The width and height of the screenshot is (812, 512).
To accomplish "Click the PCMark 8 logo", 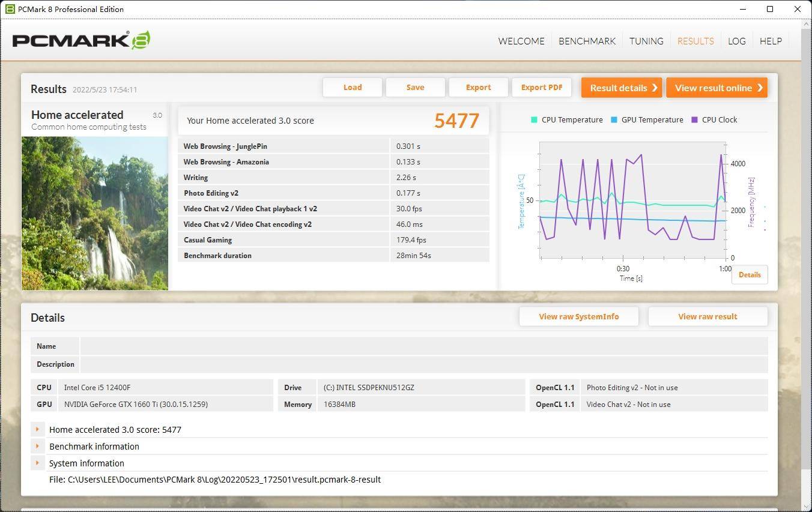I will pyautogui.click(x=81, y=40).
